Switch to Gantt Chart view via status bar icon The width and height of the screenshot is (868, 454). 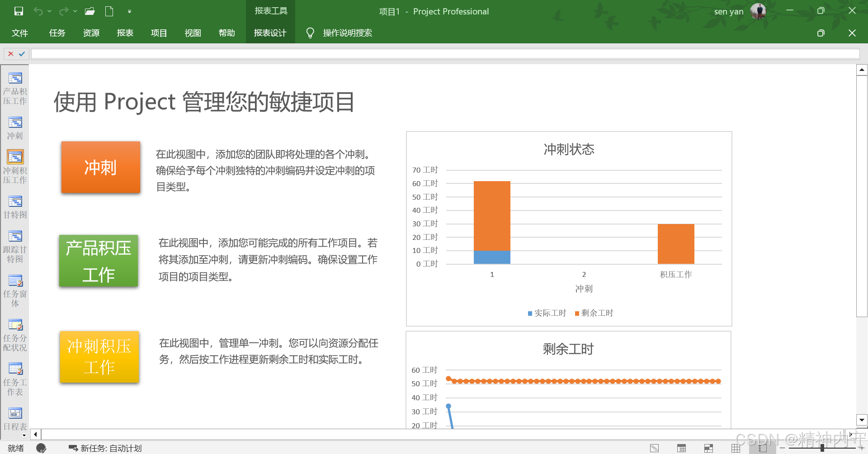coord(654,448)
